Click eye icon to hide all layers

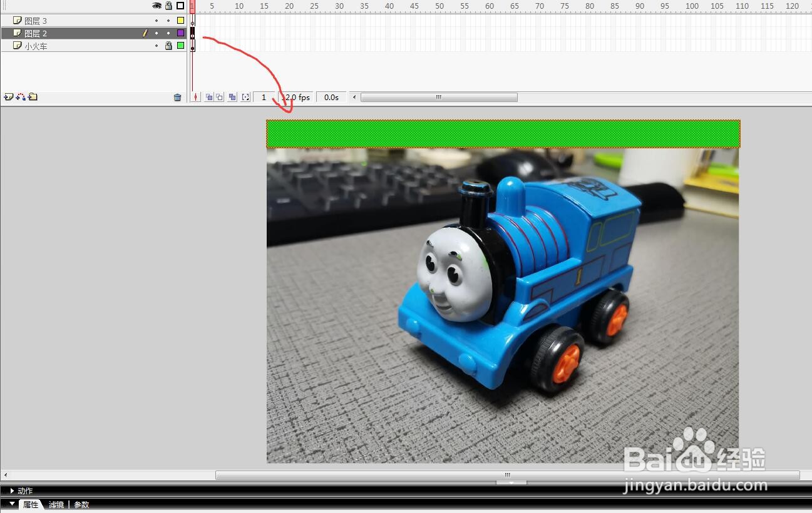(x=157, y=6)
